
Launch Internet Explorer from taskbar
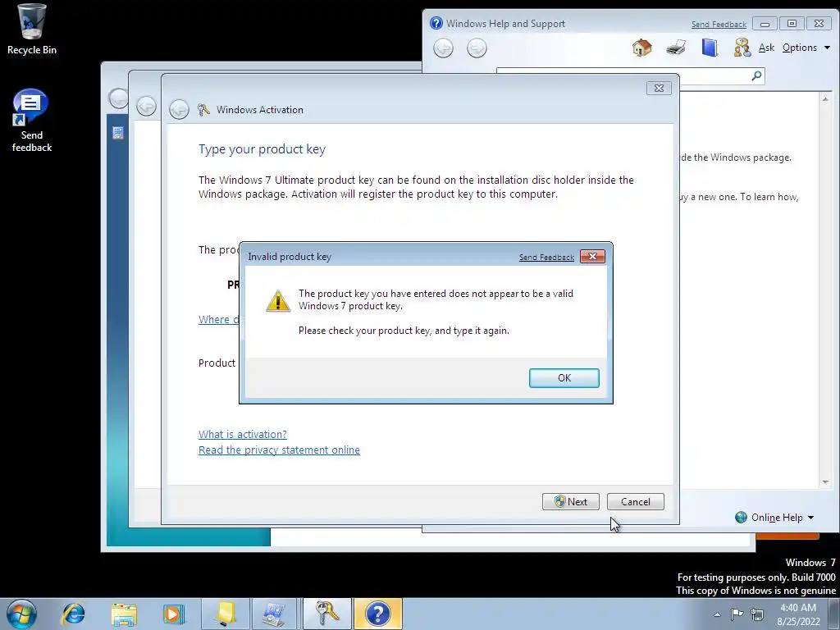pos(73,614)
